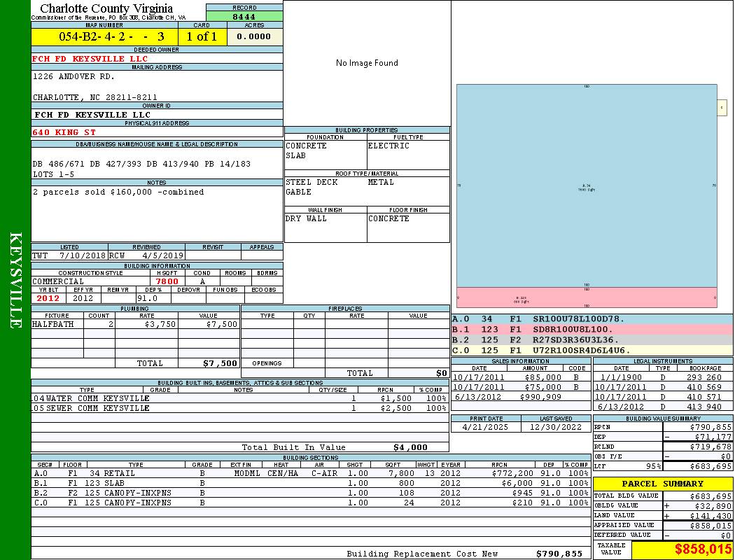Select the blue retail section in sketch

click(x=587, y=186)
